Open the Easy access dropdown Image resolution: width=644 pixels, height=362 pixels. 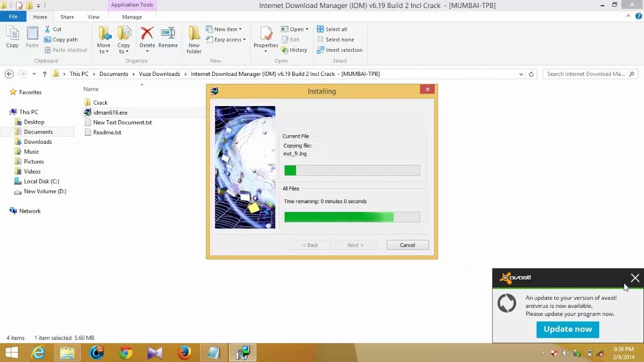point(226,40)
